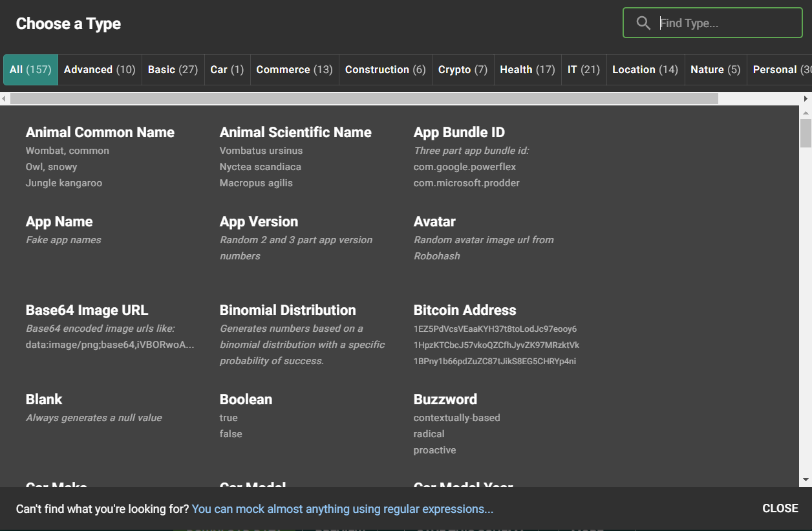Click the search magnifier icon
Screen dimensions: 812x531
pyautogui.click(x=643, y=23)
